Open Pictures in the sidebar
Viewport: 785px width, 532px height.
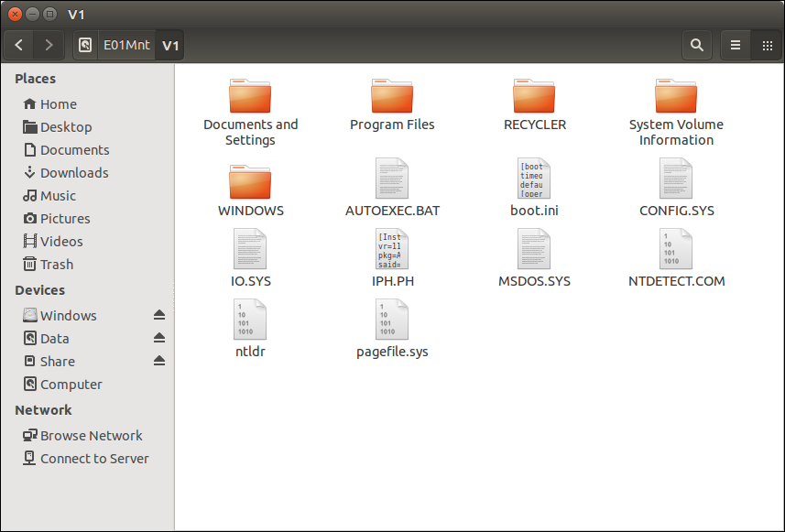pos(88,219)
